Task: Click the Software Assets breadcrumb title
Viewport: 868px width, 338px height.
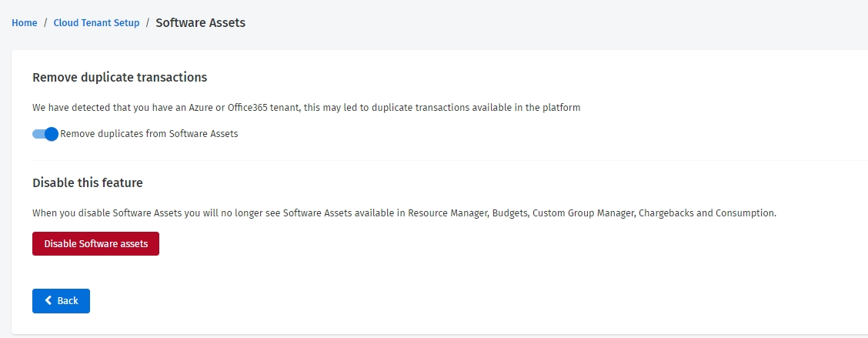Action: click(200, 23)
